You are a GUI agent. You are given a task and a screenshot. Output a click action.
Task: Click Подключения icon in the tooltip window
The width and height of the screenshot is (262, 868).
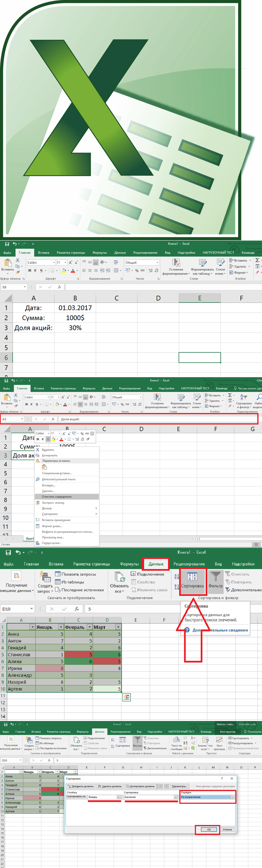148,574
